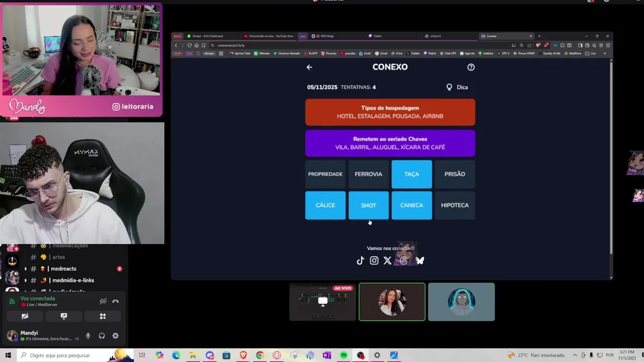The width and height of the screenshot is (644, 362).
Task: Switch to the unSprint browser tab
Action: pyautogui.click(x=449, y=36)
